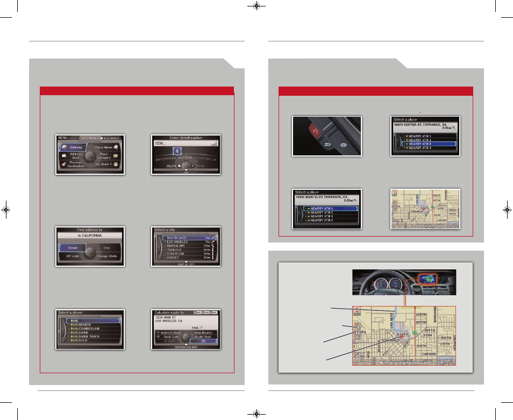Image resolution: width=513 pixels, height=420 pixels.
Task: Choose Address Book in the MENU screen
Action: point(76,156)
